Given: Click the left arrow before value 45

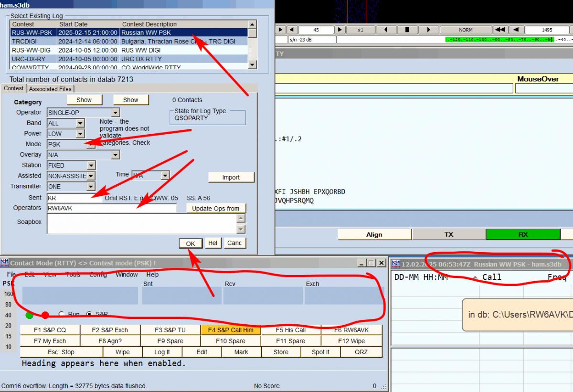Looking at the screenshot, I should click(292, 30).
